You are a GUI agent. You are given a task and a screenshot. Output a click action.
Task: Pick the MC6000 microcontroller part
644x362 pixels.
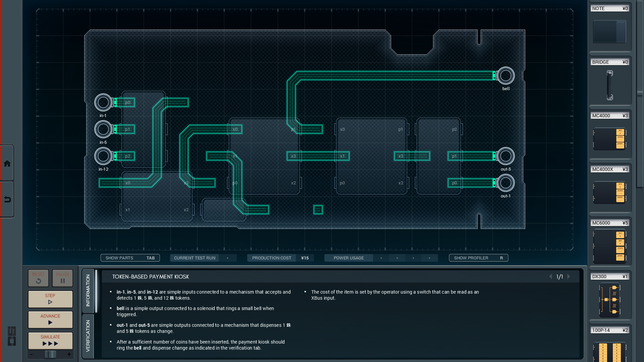click(x=609, y=246)
